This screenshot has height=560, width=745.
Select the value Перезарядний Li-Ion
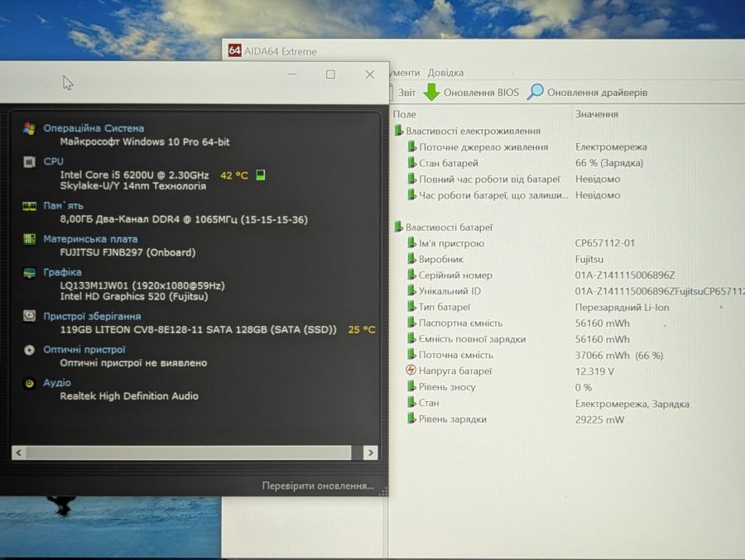(622, 308)
